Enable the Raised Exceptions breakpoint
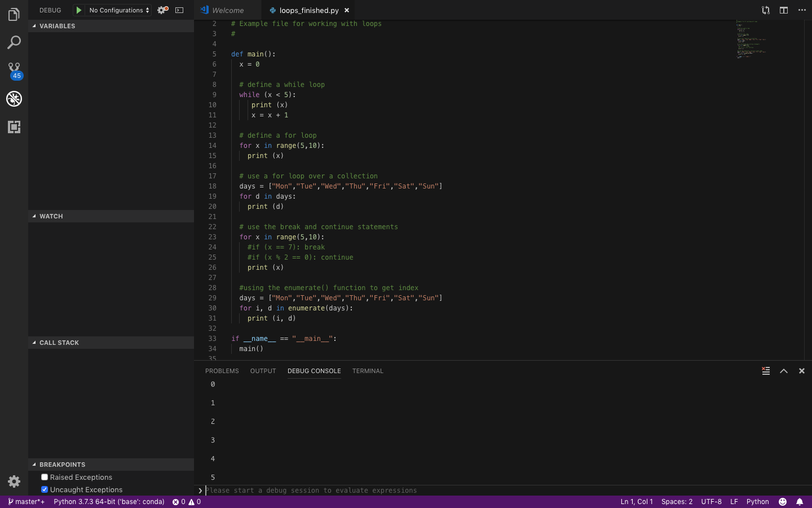This screenshot has height=508, width=812. click(x=44, y=477)
